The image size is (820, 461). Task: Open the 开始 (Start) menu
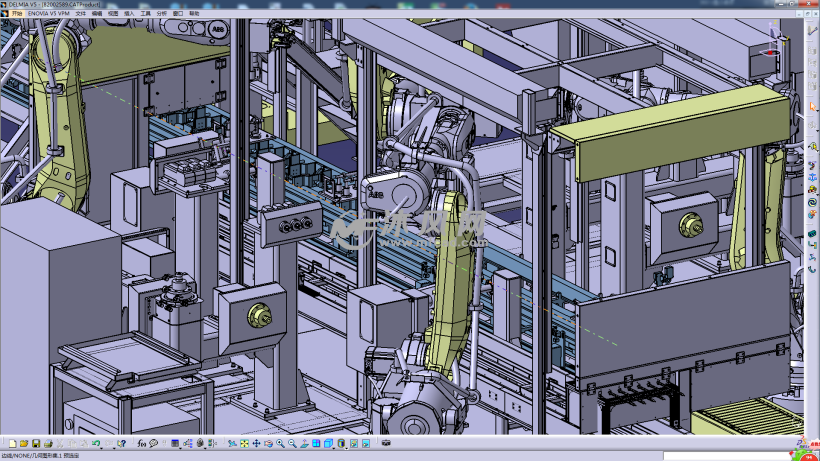click(x=16, y=14)
